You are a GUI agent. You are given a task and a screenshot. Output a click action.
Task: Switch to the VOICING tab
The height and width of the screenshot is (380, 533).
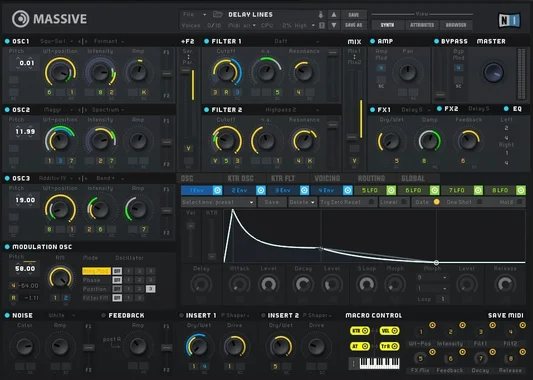click(x=327, y=178)
